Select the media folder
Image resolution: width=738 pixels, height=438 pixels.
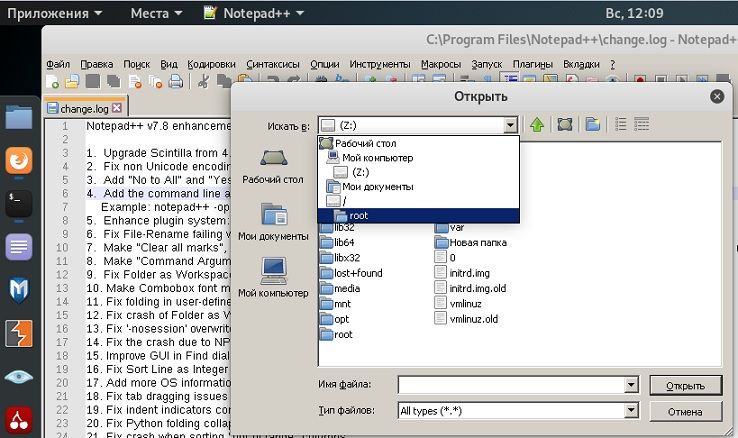[341, 288]
